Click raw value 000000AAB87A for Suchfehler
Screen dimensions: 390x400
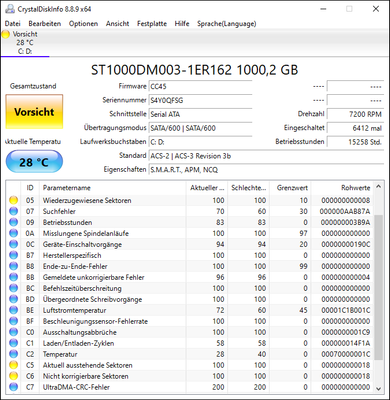tap(345, 211)
